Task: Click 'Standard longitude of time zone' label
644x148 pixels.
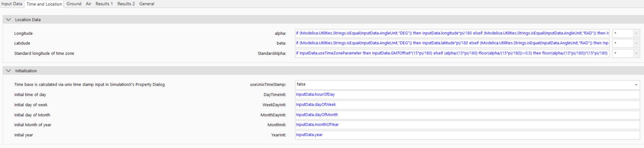Action: 44,53
